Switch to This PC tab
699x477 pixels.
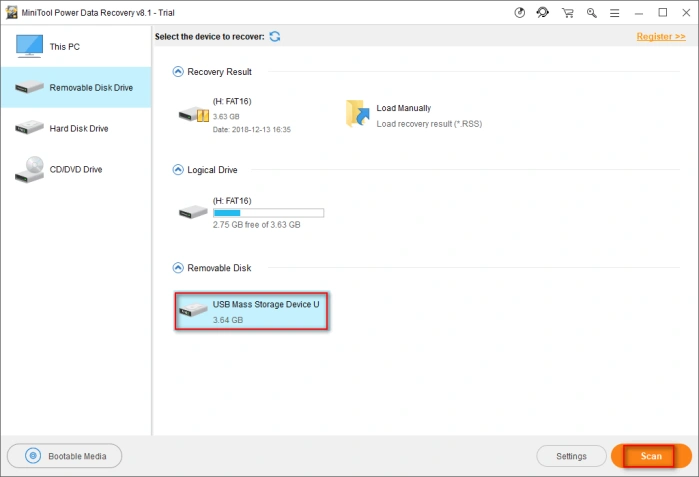pos(76,46)
